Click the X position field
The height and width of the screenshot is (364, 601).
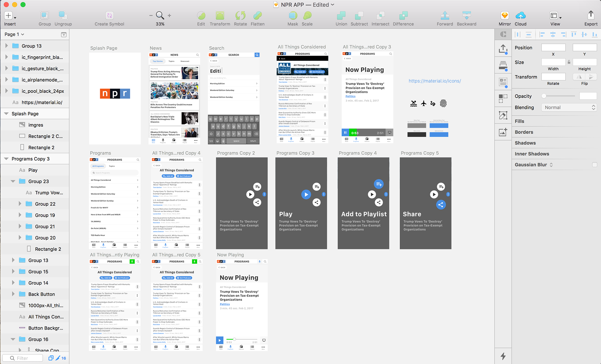[x=553, y=48]
